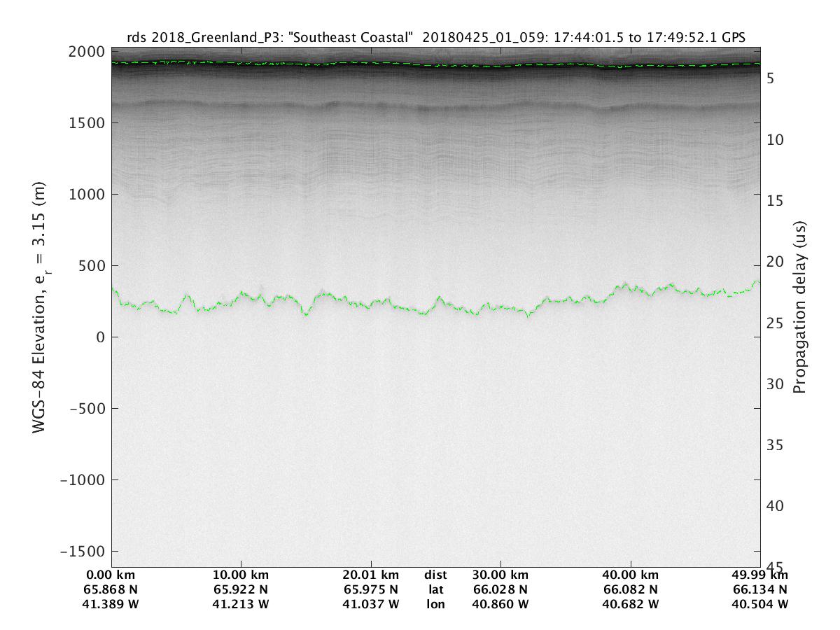Click the "10.00 km" distance tick label
The image size is (840, 630).
[241, 575]
